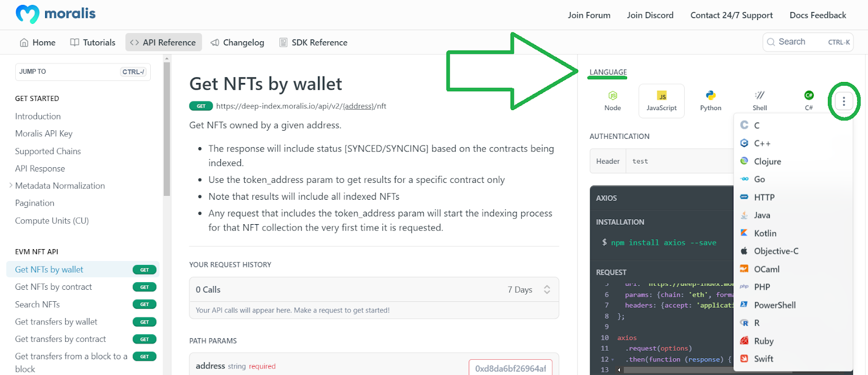Choose C++ from language list
Image resolution: width=868 pixels, height=375 pixels.
tap(793, 143)
